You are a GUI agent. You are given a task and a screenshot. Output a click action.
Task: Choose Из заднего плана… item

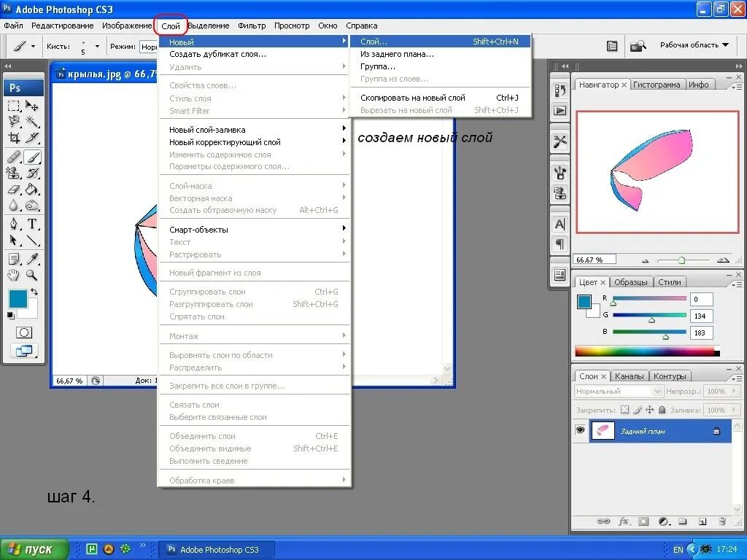(441, 54)
